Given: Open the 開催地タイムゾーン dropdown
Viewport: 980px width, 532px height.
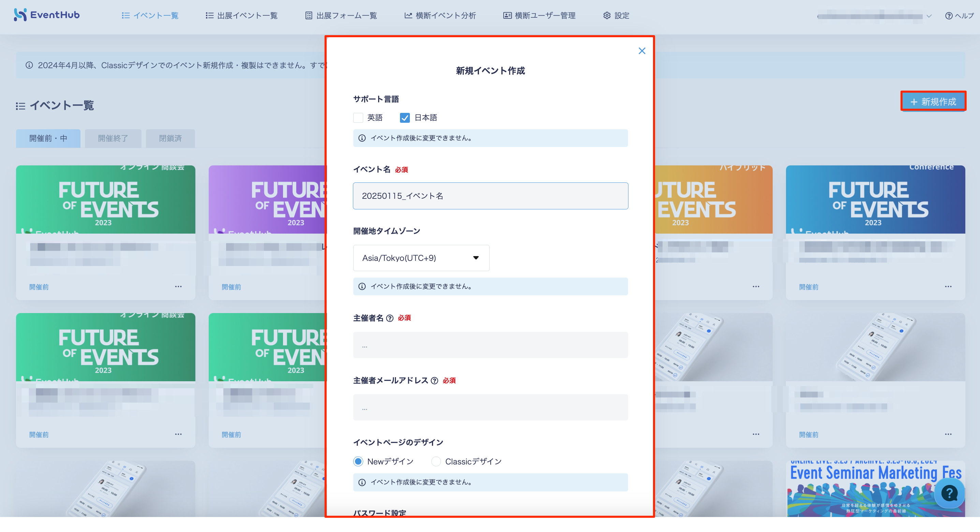Looking at the screenshot, I should (x=421, y=258).
